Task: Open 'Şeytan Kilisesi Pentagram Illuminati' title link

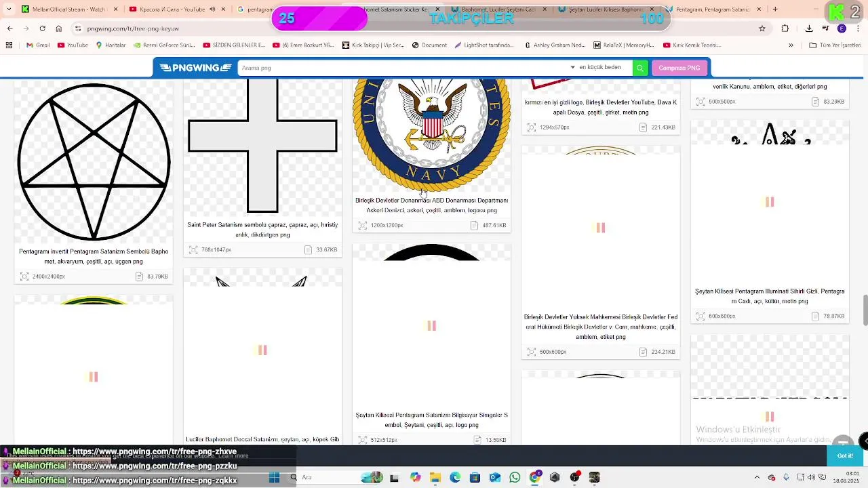Action: point(770,296)
